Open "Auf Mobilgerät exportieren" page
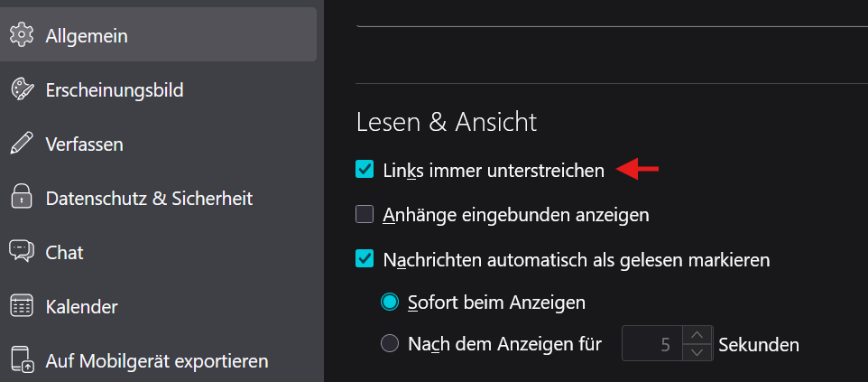868x382 pixels. (157, 361)
